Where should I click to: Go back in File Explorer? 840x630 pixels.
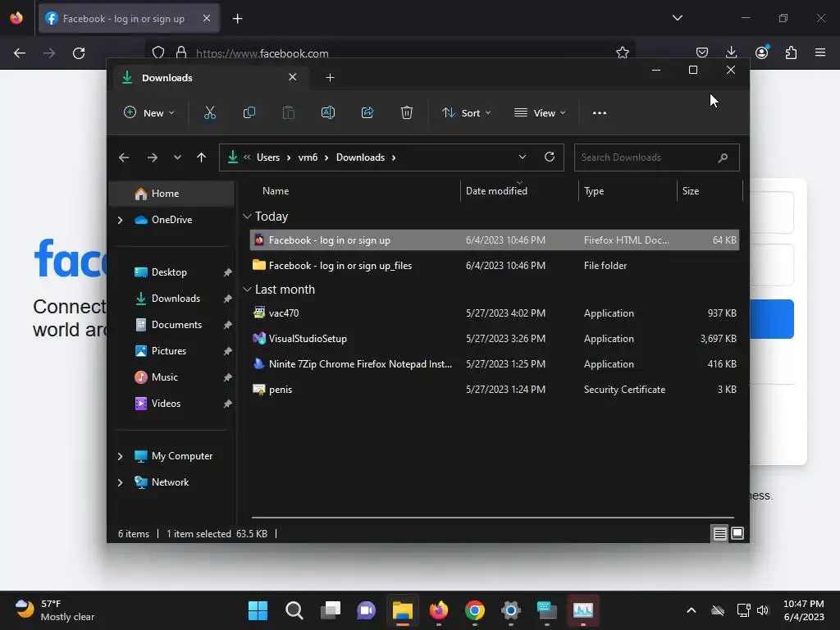click(x=124, y=157)
